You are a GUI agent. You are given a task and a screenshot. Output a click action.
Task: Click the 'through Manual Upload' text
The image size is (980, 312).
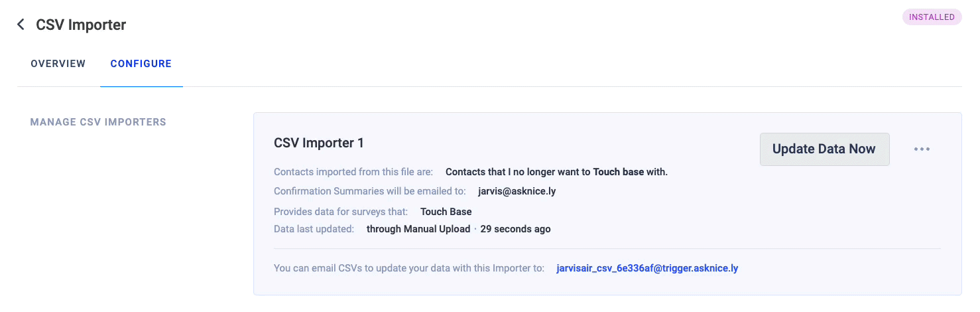tap(418, 229)
